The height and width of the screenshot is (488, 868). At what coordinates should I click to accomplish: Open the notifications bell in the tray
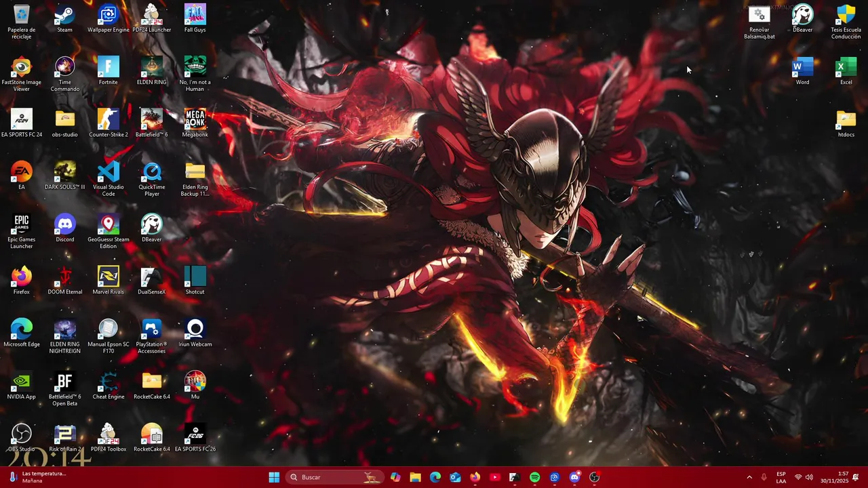point(856,477)
